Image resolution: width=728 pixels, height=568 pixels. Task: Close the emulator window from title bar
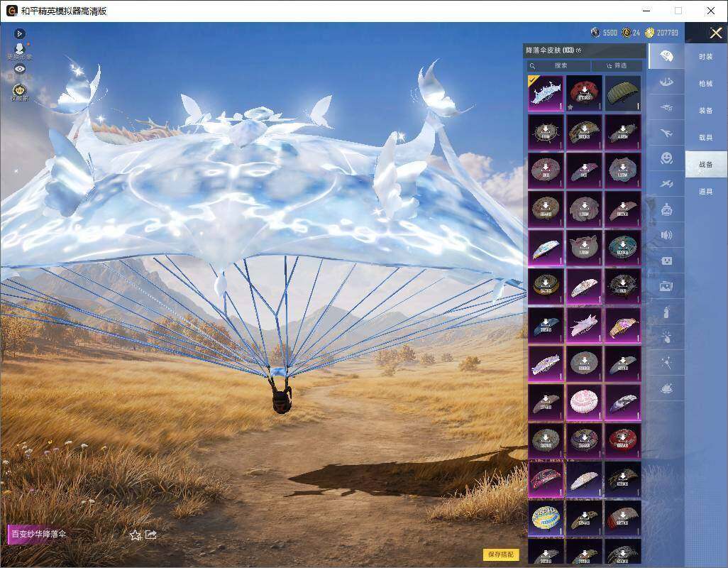point(711,11)
